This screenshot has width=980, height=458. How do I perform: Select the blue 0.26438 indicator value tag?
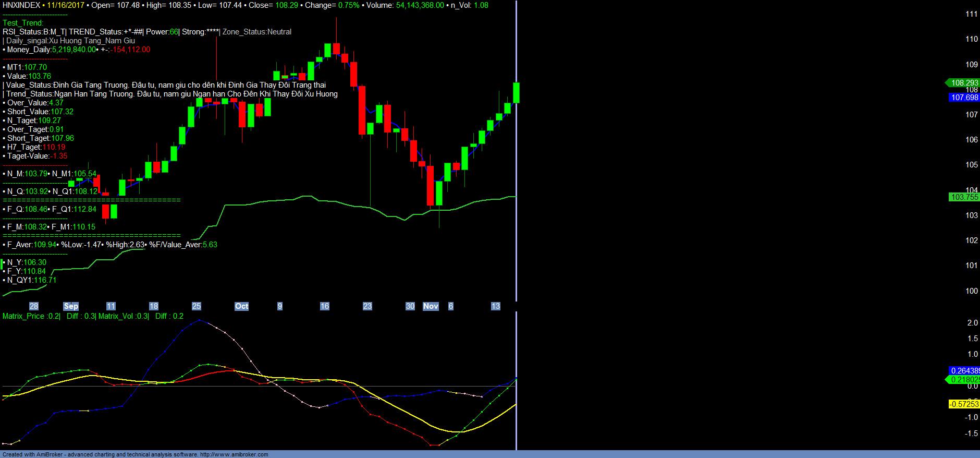point(964,371)
